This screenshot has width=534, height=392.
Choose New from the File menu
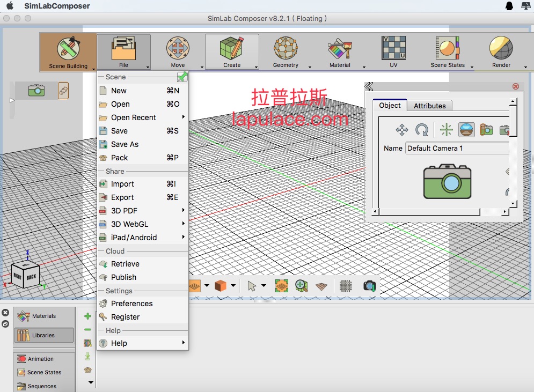(143, 91)
